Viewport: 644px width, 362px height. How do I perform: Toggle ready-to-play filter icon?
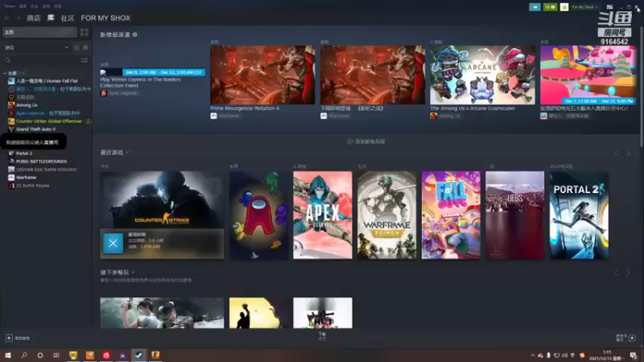pyautogui.click(x=85, y=47)
